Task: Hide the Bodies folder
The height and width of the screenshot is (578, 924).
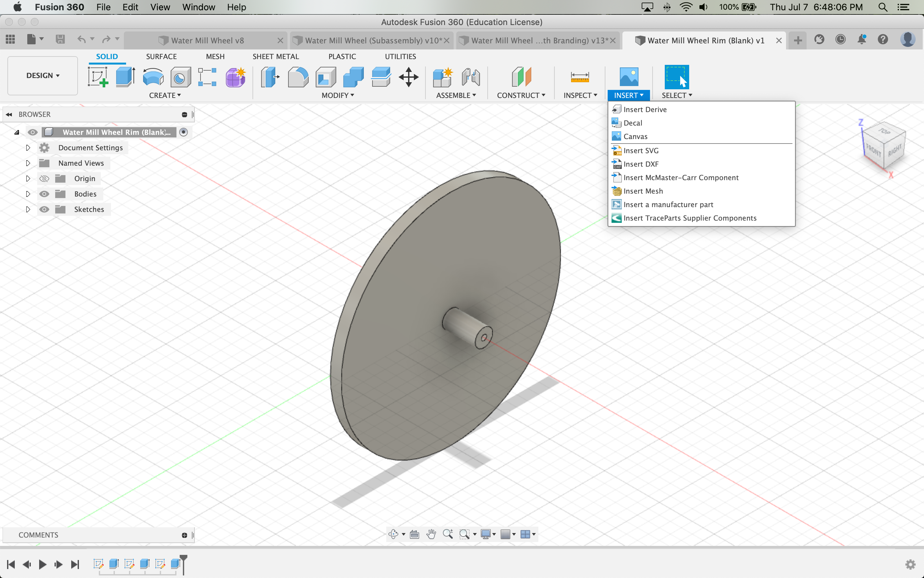Action: [44, 194]
